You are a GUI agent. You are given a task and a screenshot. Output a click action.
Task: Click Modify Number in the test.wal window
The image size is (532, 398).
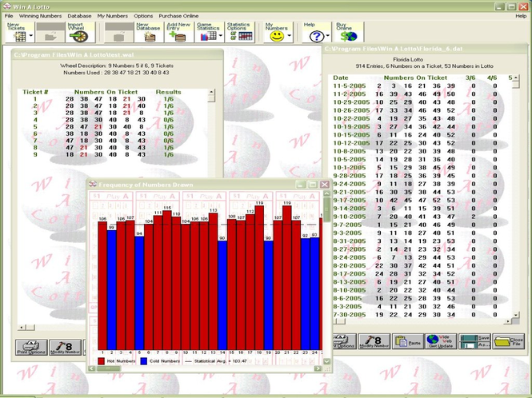click(65, 347)
